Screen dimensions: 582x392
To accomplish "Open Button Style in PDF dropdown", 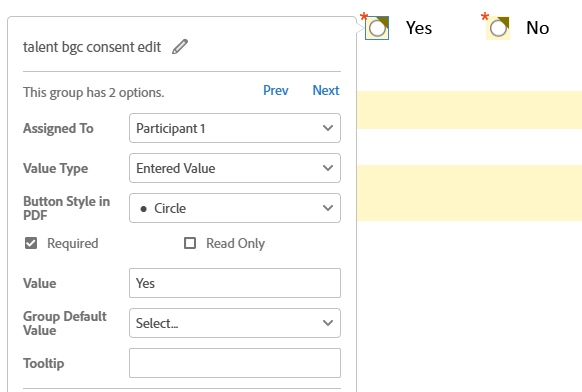I will click(235, 208).
